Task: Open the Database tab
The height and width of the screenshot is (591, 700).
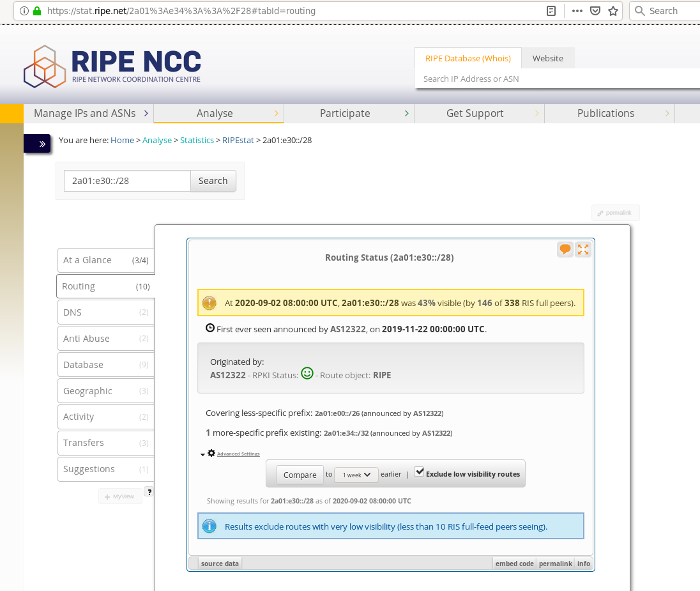Action: tap(106, 365)
